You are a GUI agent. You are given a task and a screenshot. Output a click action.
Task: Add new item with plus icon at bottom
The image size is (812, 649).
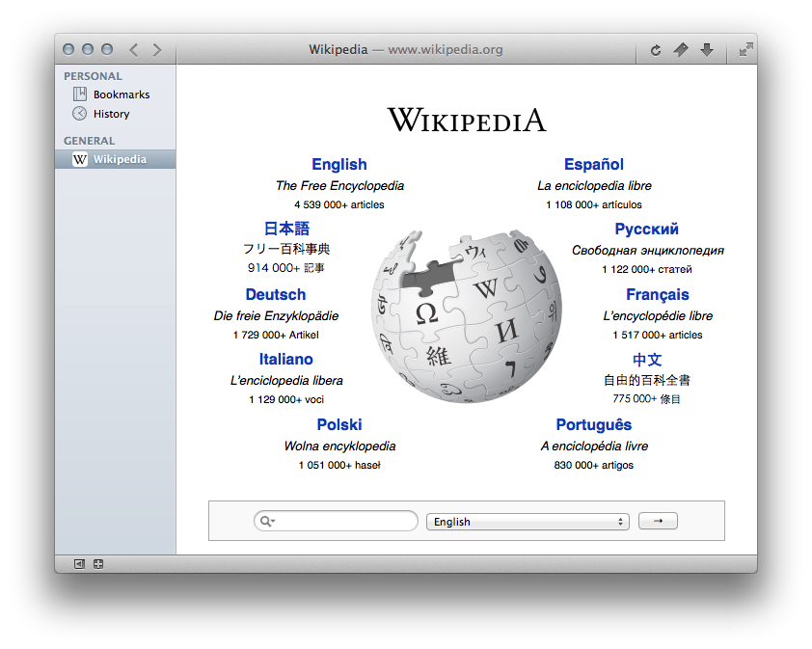click(98, 564)
